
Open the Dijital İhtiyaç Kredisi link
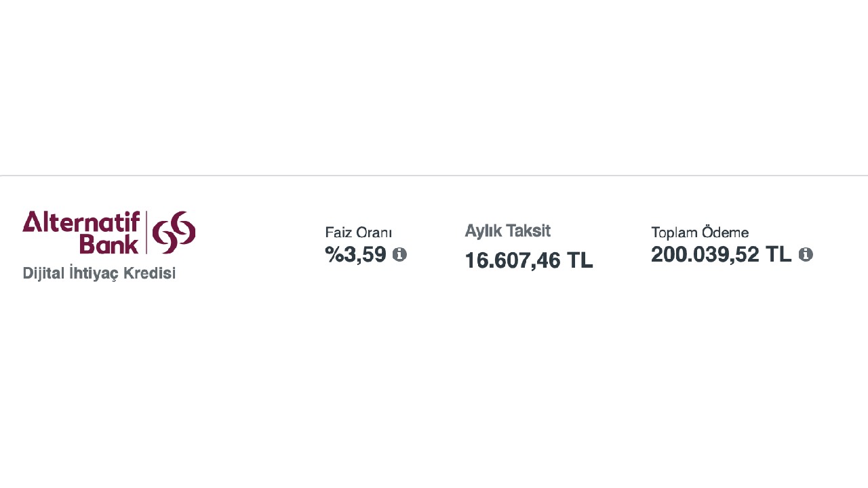tap(99, 273)
